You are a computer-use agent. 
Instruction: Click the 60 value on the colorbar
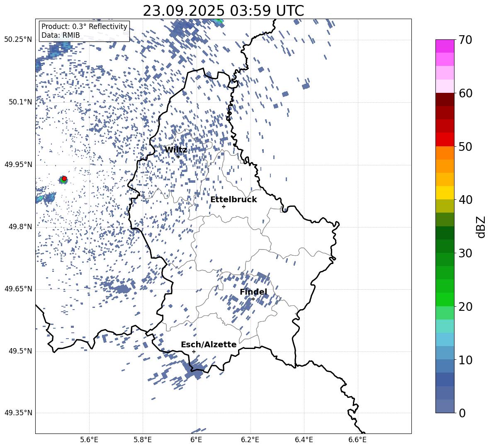coord(466,93)
